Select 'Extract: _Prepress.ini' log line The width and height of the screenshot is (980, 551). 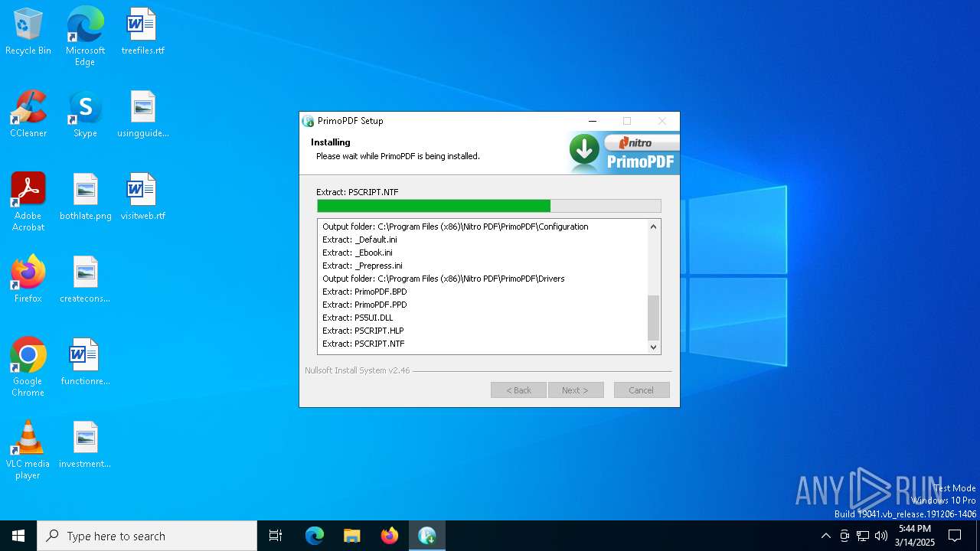pos(362,266)
